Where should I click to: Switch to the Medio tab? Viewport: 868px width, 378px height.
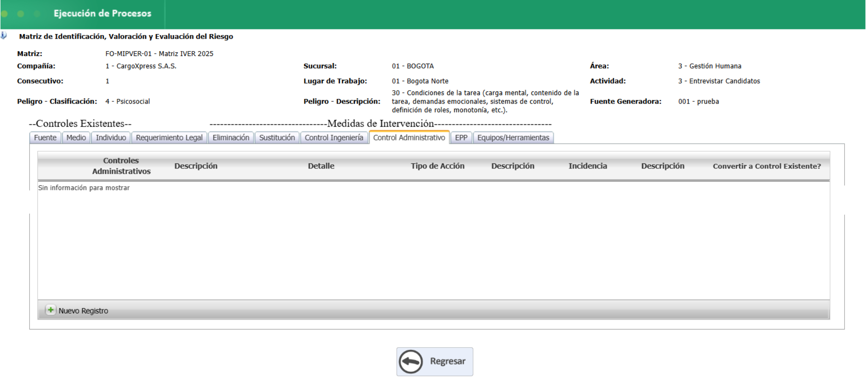[x=76, y=138]
